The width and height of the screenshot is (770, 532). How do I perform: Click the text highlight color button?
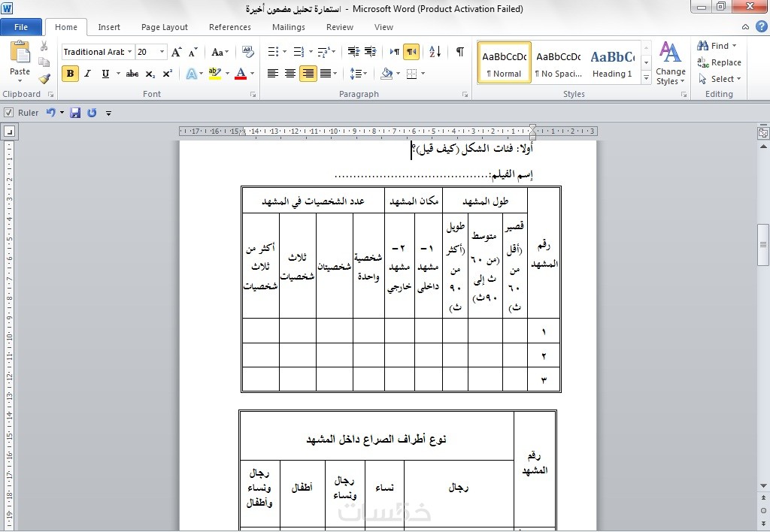[x=214, y=74]
